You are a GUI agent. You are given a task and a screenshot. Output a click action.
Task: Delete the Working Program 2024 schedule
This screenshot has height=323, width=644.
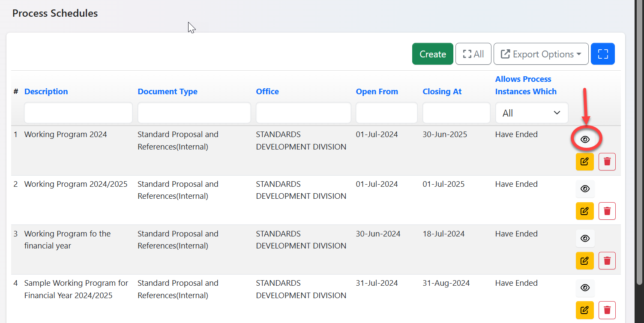pyautogui.click(x=607, y=161)
